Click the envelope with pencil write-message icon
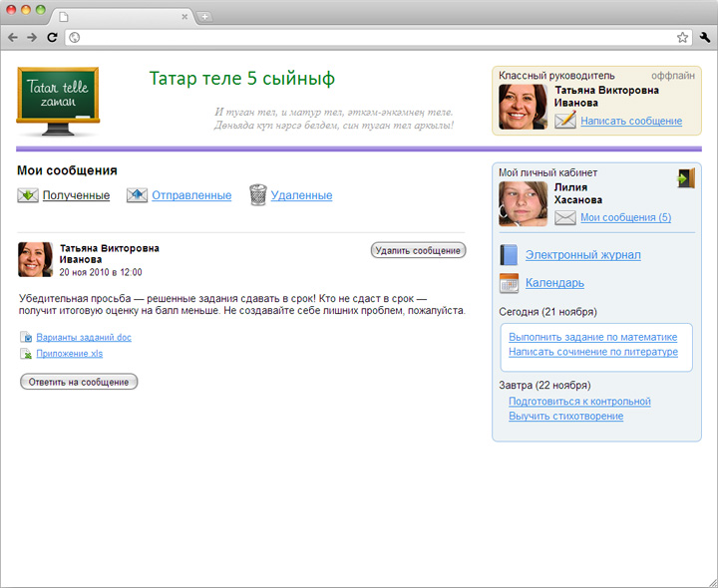This screenshot has width=718, height=588. click(x=565, y=121)
